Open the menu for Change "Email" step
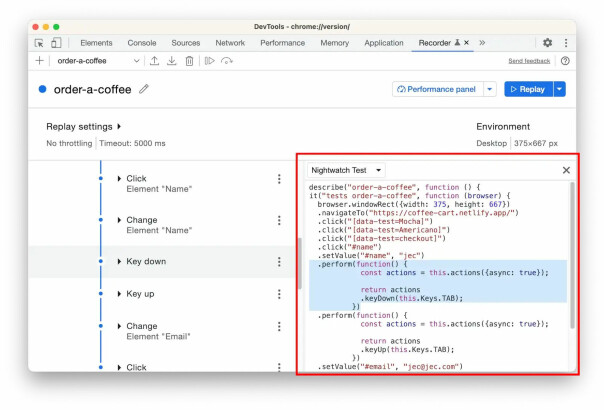Image resolution: width=604 pixels, height=410 pixels. [279, 327]
